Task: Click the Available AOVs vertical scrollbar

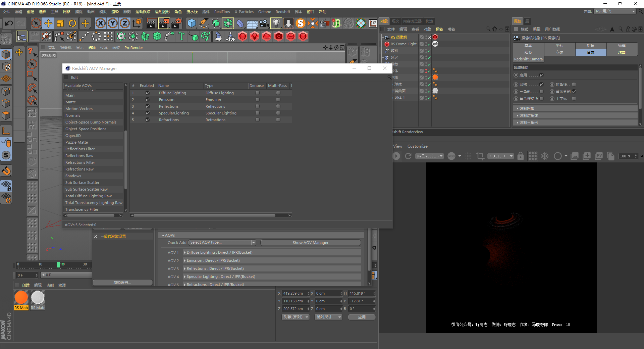Action: [126, 159]
